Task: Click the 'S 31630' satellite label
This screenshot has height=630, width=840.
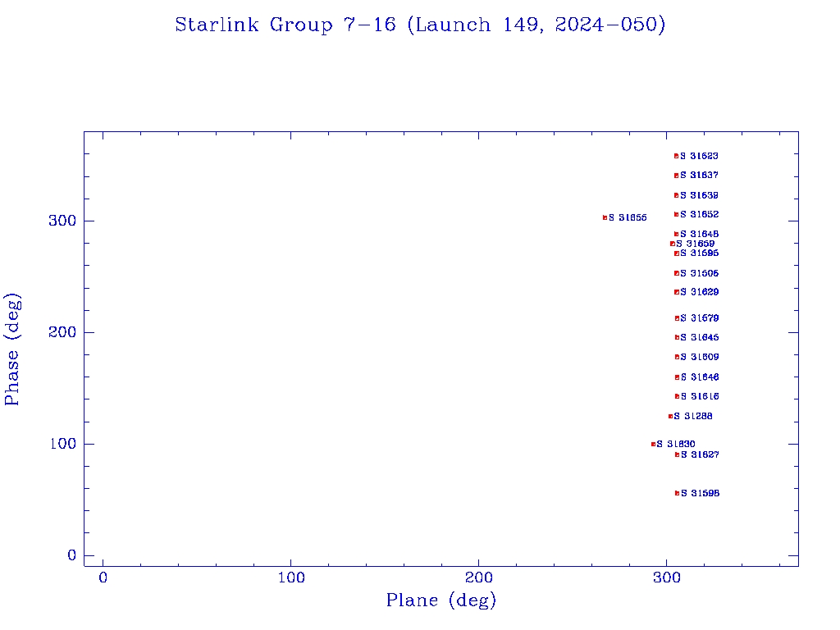Action: [676, 444]
